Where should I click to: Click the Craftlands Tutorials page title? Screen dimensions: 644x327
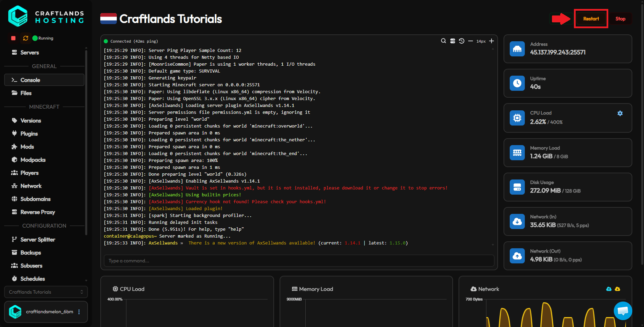click(171, 19)
